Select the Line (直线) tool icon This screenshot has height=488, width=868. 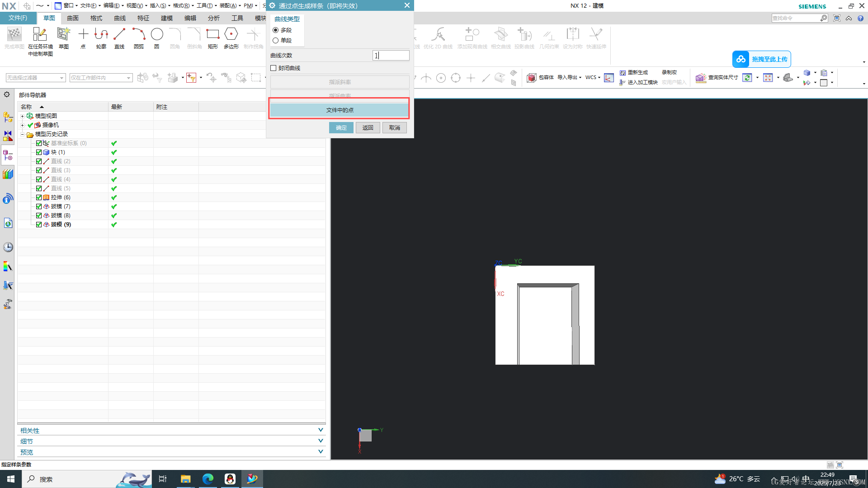[119, 34]
